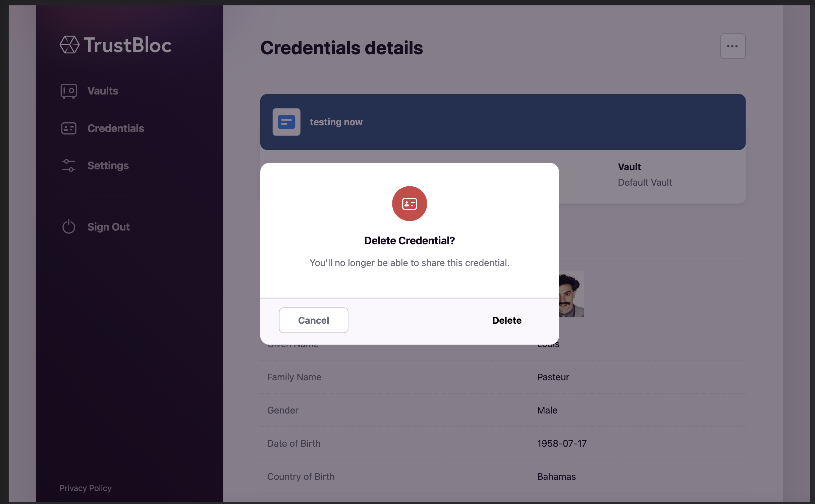Cancel the credential deletion
Screen dimensions: 815x504
[313, 320]
